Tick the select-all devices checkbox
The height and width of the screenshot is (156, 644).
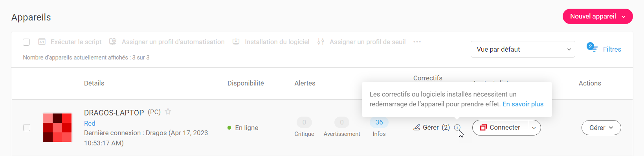point(26,42)
